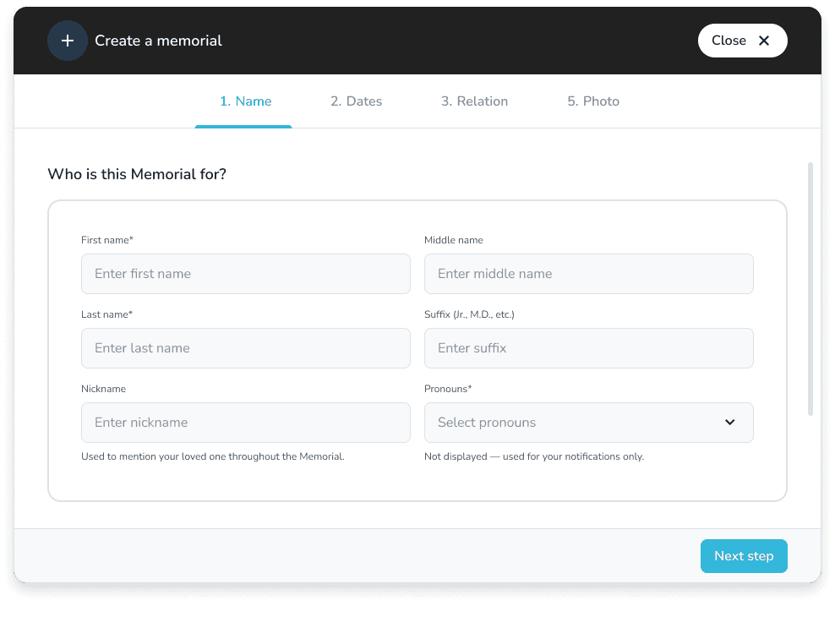Viewport: 835px width, 644px height.
Task: Click the plus icon beside "Create a memorial"
Action: (68, 40)
